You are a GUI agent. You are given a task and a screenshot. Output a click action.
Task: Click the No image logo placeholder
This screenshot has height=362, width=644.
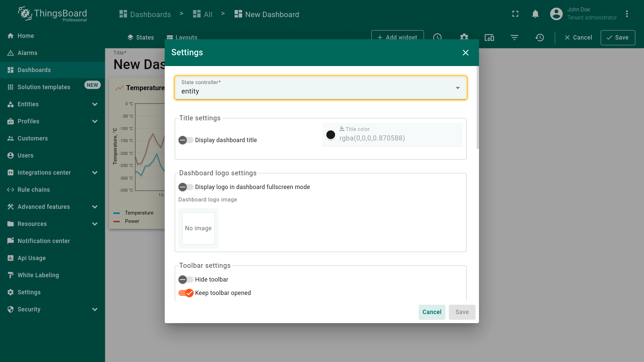(x=198, y=228)
